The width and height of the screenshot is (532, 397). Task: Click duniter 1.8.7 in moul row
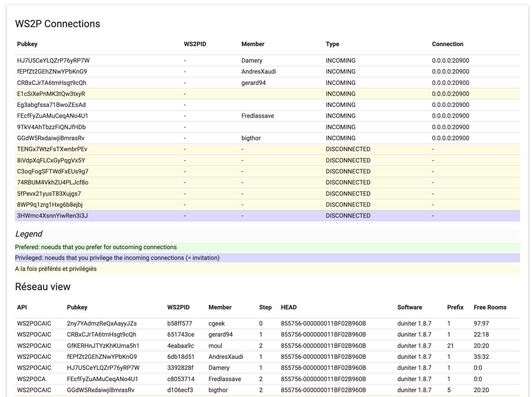414,346
